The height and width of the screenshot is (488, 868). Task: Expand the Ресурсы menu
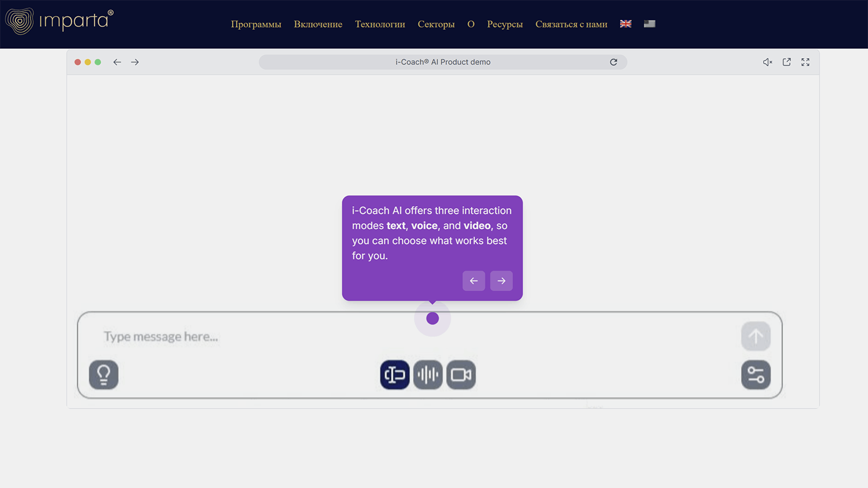[x=504, y=24]
